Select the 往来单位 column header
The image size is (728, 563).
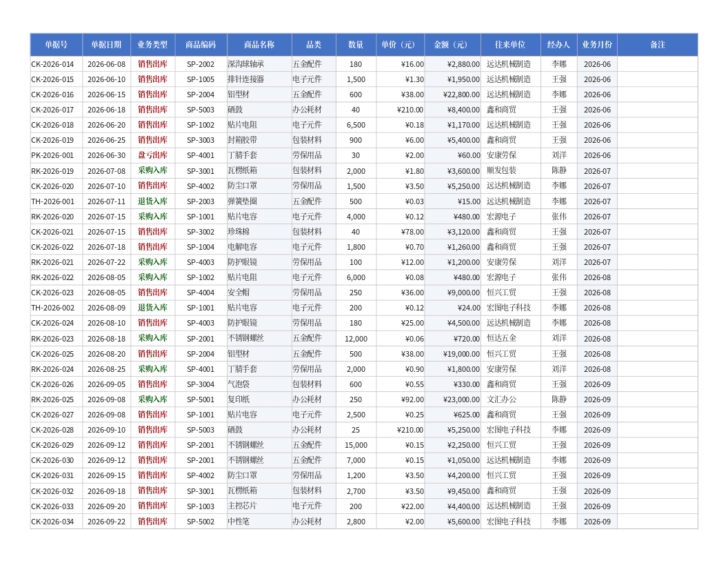tap(511, 45)
